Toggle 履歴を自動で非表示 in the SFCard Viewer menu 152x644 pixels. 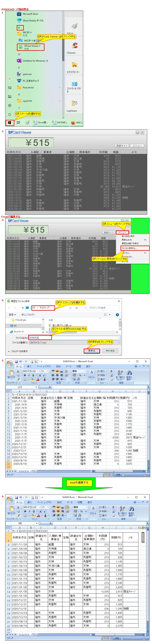pyautogui.click(x=130, y=243)
